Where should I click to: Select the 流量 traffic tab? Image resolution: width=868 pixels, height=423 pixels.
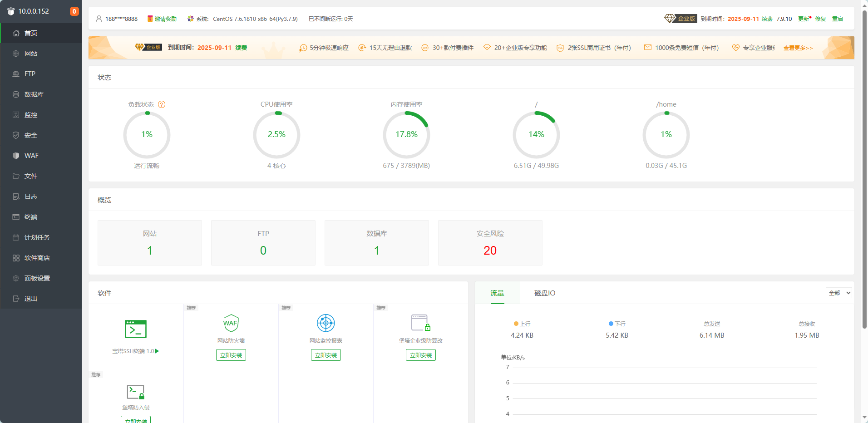click(x=497, y=293)
